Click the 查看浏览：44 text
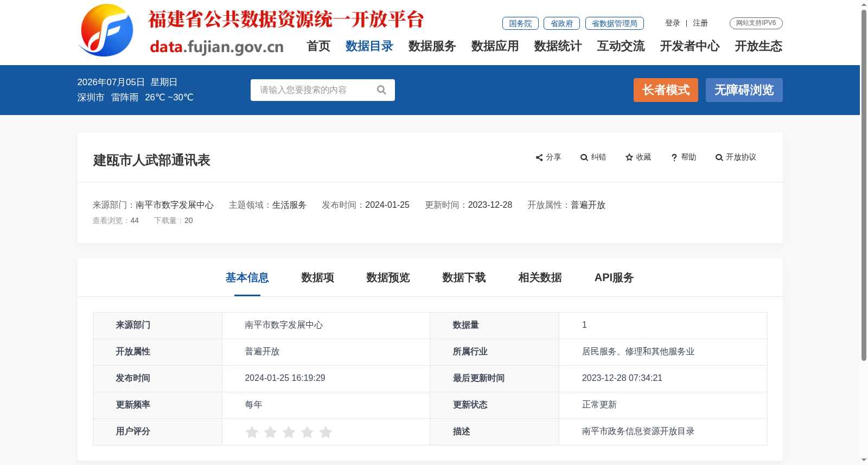Screen dimensions: 868x465 116,221
